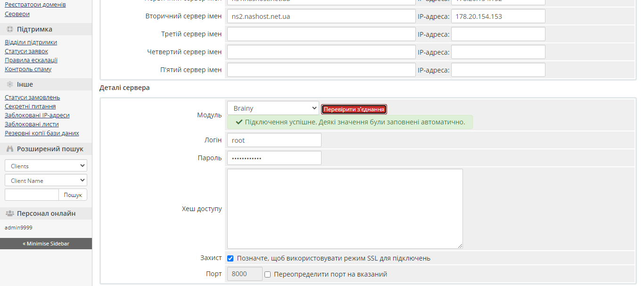Image resolution: width=644 pixels, height=286 pixels.
Task: Enable the port override checkbox
Action: point(267,274)
